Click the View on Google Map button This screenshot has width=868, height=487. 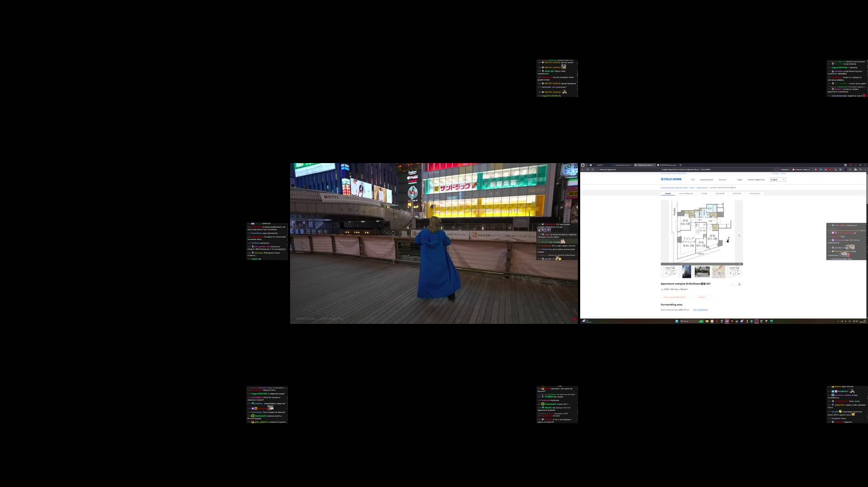(700, 310)
